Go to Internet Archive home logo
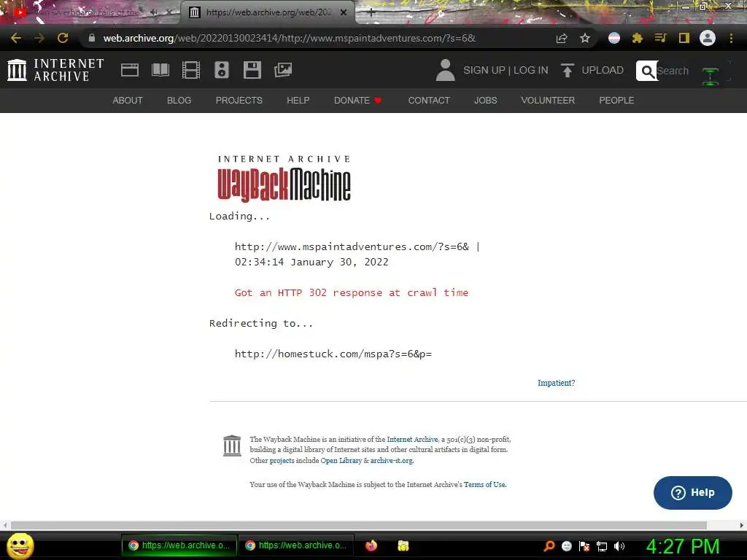 click(x=55, y=70)
